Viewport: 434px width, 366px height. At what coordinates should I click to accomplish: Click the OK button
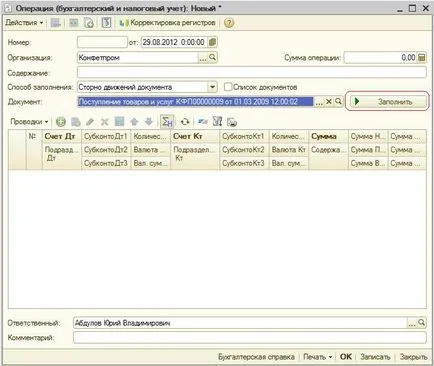(346, 357)
